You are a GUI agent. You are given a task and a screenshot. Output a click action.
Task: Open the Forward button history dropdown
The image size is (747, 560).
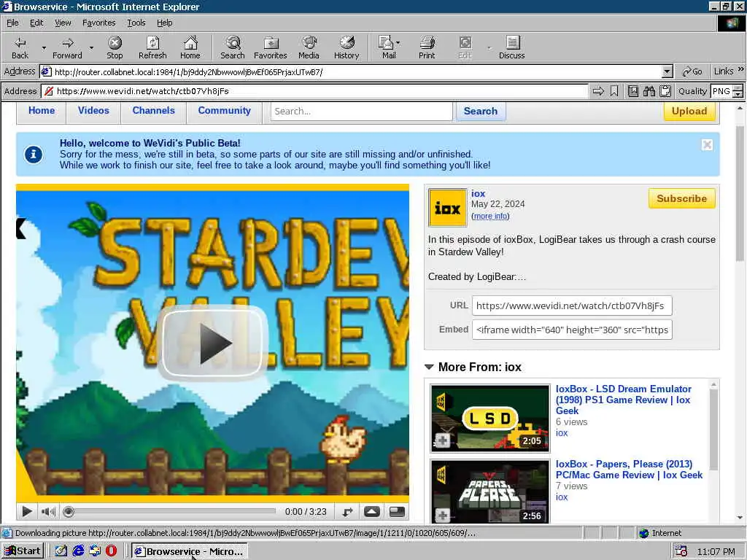91,47
